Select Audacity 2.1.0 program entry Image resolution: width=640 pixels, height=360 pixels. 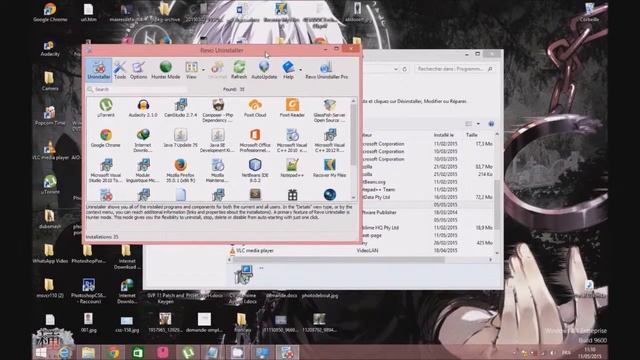(143, 108)
